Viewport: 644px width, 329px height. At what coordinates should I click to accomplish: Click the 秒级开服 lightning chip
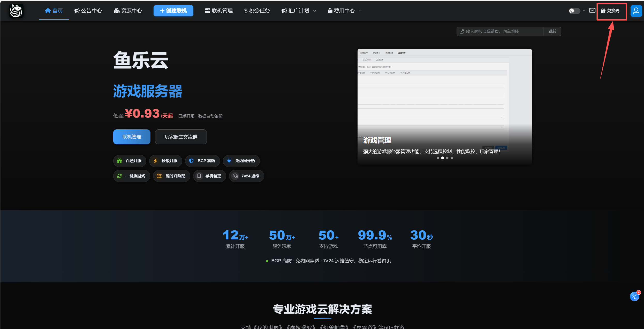point(165,161)
